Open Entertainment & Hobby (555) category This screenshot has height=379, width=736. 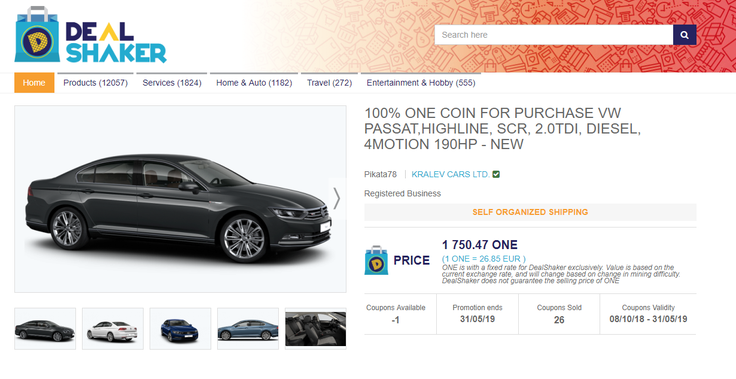pos(421,83)
